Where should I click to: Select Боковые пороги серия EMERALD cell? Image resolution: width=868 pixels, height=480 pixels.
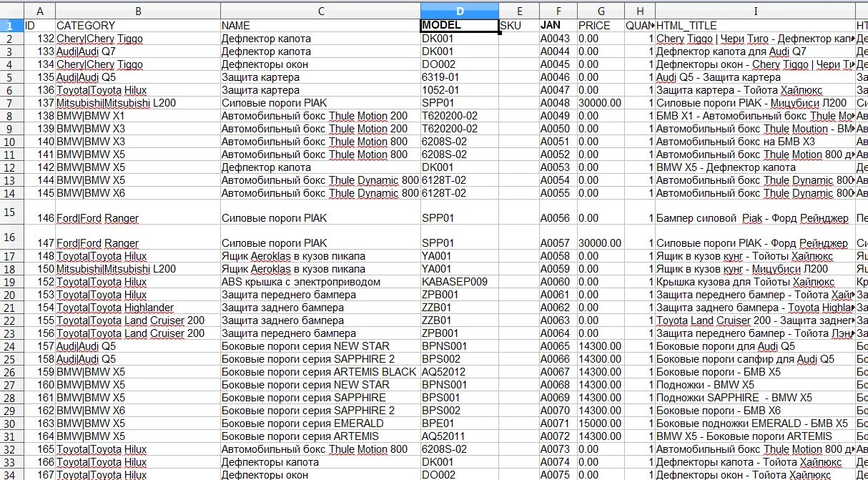tap(320, 423)
